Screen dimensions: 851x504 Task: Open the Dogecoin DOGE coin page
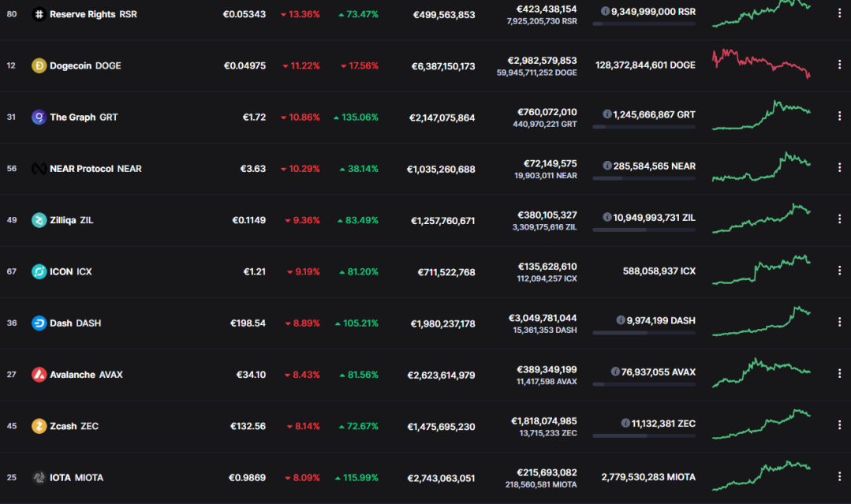tap(85, 65)
